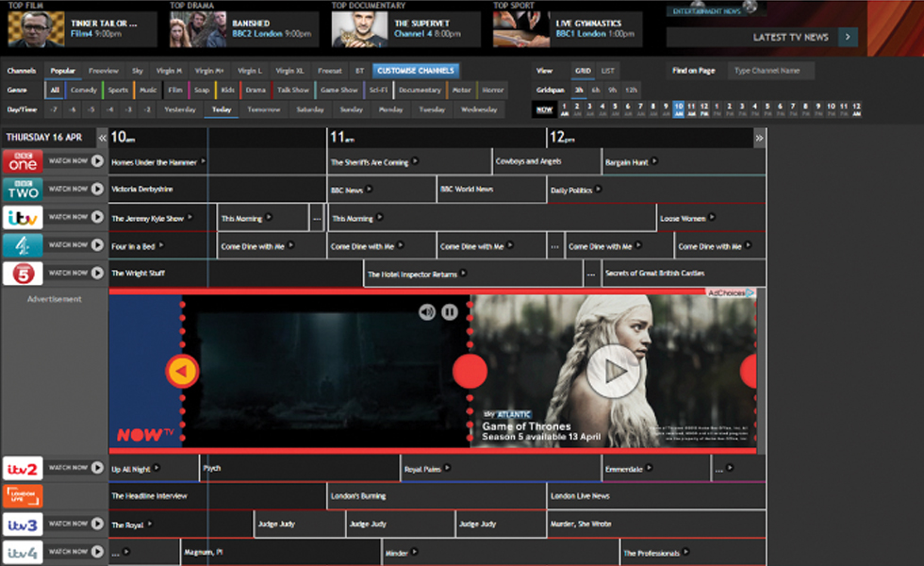Open The Hotel Inspector Returns listing
Image resolution: width=924 pixels, height=566 pixels.
(413, 275)
